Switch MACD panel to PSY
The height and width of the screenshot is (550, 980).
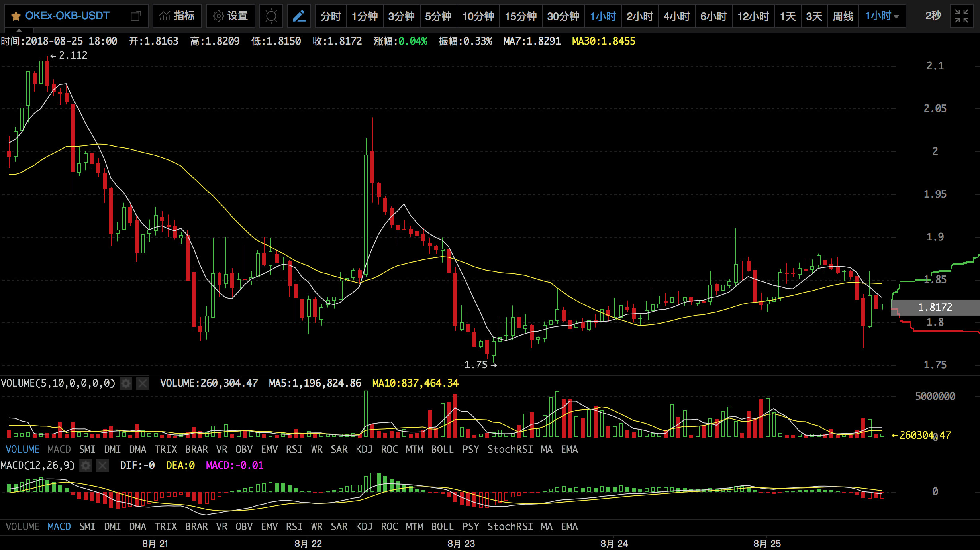pos(470,526)
